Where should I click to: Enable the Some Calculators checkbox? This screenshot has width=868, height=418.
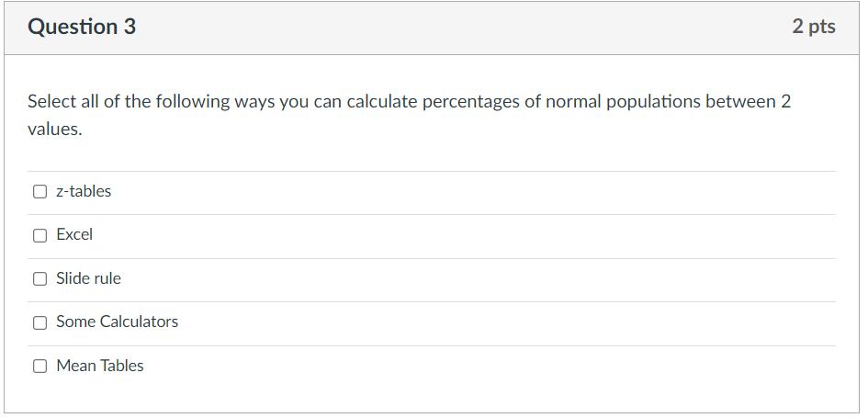coord(39,322)
